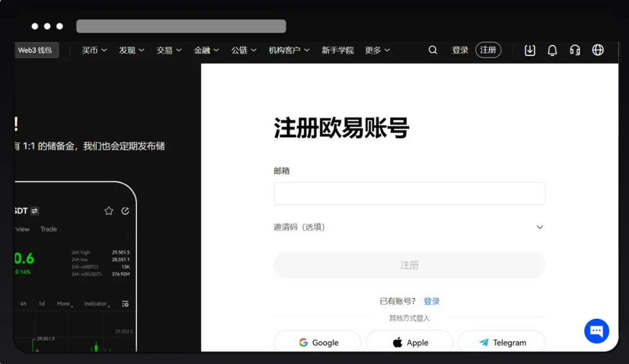This screenshot has width=629, height=364.
Task: Click the 其他方式登入 label
Action: [x=409, y=318]
